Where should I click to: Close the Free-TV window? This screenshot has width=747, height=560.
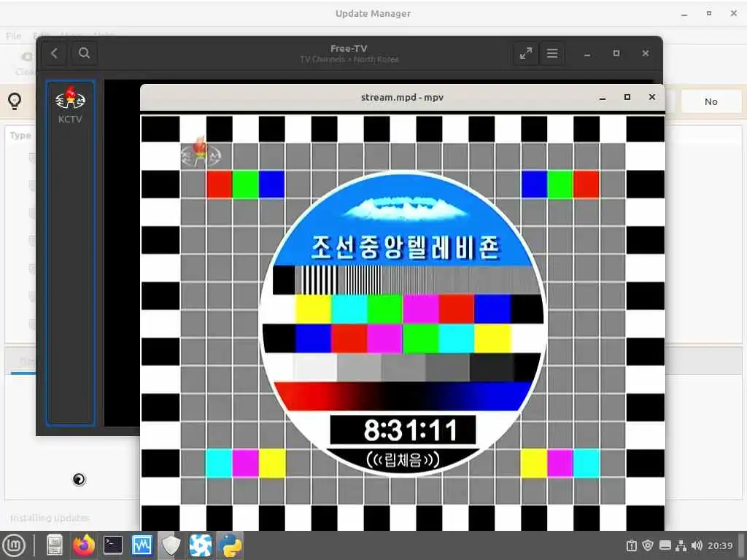pos(646,53)
